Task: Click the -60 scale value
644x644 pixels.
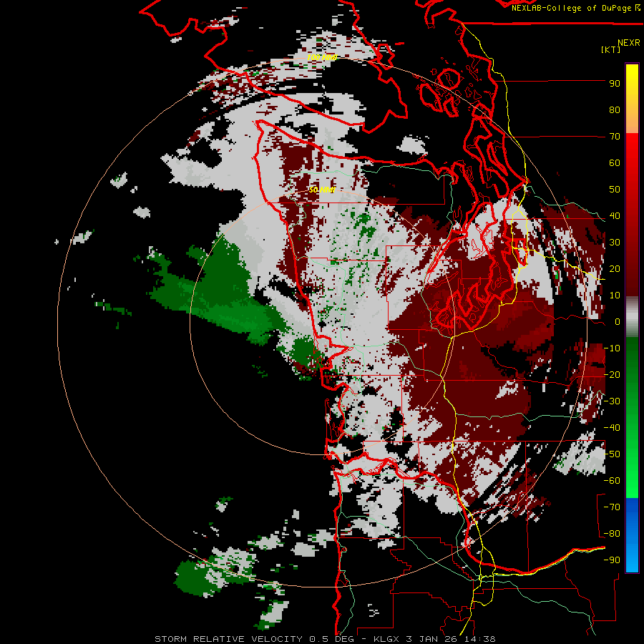Action: 612,481
